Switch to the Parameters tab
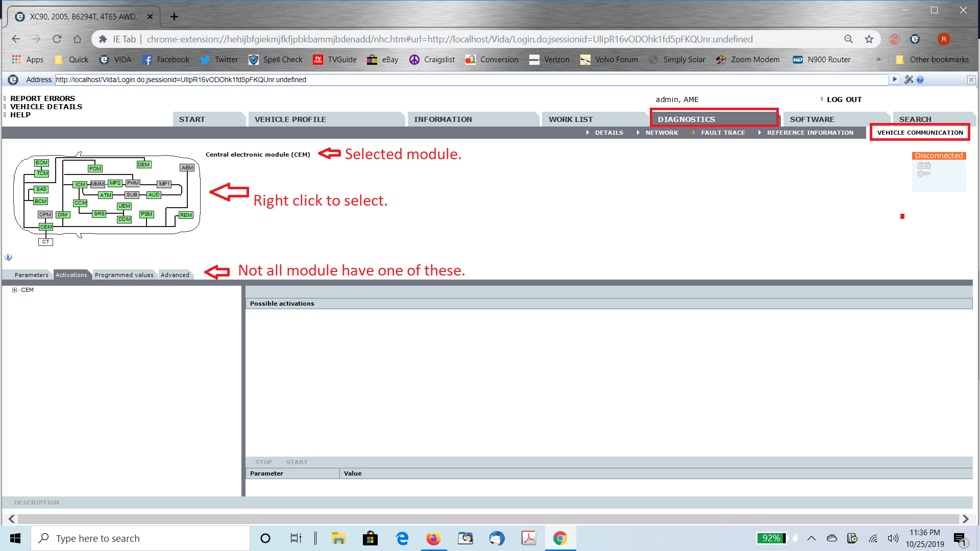 coord(31,275)
